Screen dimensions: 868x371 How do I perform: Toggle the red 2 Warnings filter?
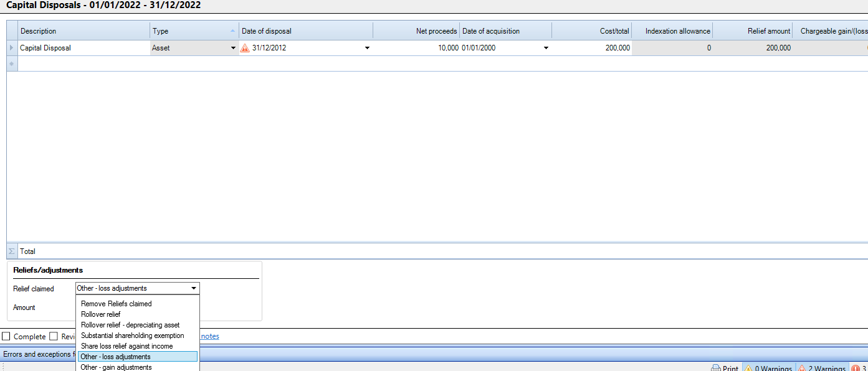(x=822, y=369)
